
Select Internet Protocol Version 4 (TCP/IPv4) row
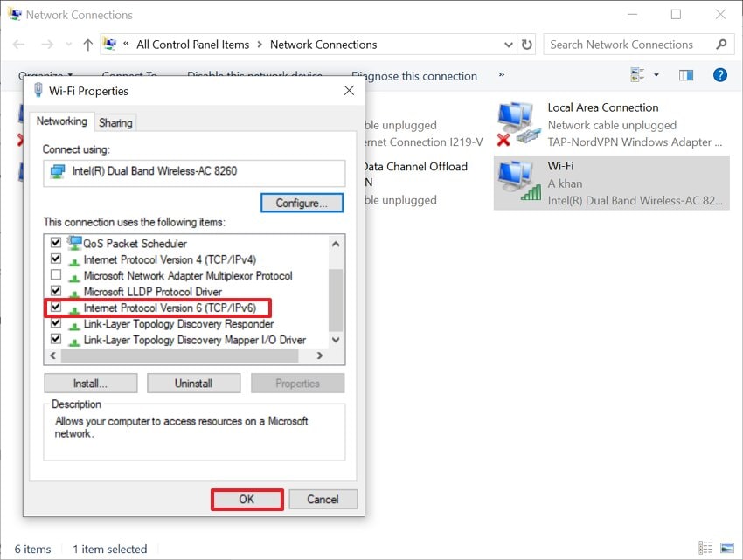170,259
